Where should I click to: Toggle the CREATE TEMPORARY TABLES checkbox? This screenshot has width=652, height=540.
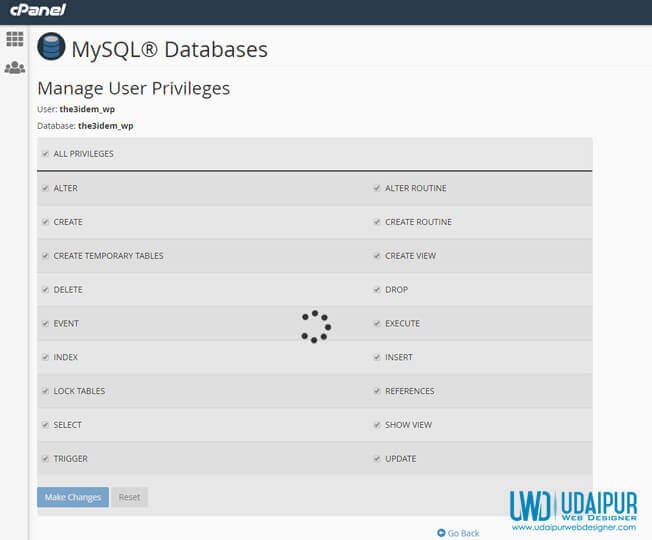point(45,256)
